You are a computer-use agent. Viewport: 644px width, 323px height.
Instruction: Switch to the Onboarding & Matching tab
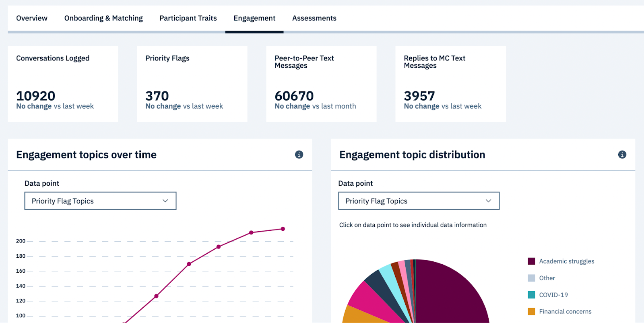click(103, 18)
